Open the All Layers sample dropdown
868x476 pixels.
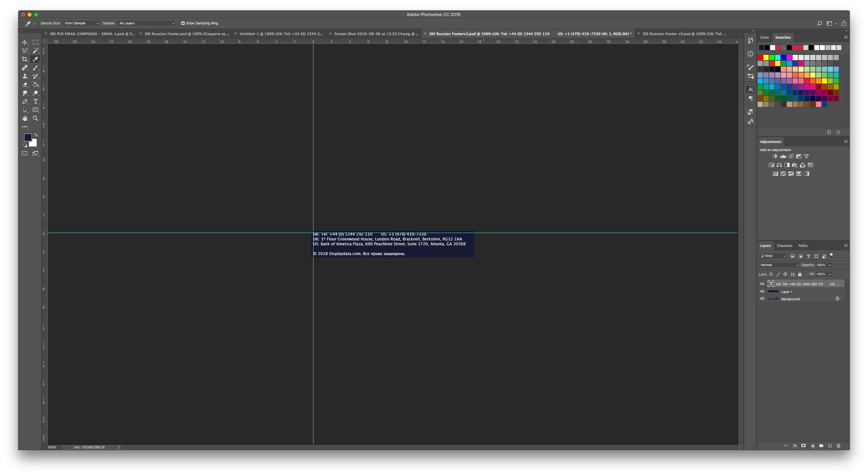coord(146,23)
